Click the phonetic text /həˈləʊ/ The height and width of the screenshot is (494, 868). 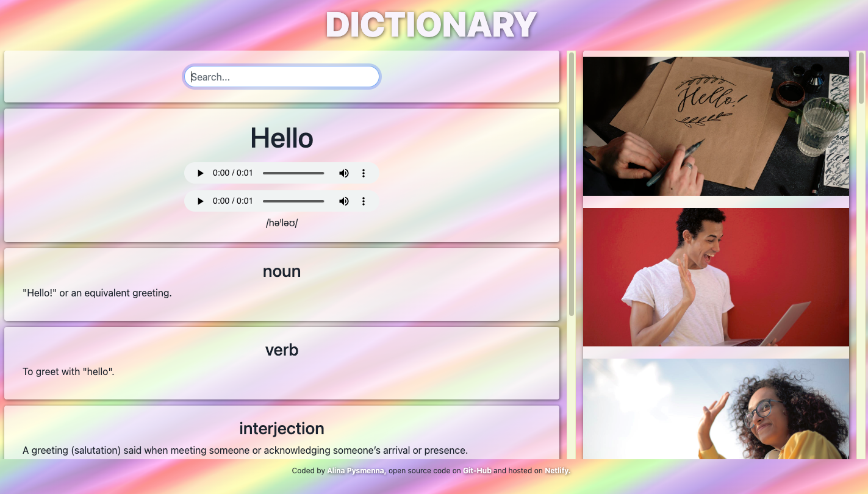click(x=282, y=223)
